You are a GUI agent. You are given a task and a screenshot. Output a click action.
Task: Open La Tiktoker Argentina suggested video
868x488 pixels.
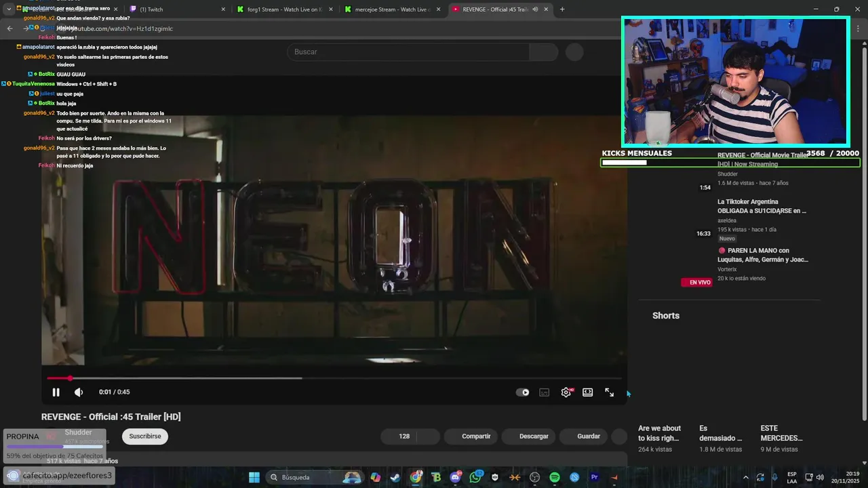(x=762, y=206)
